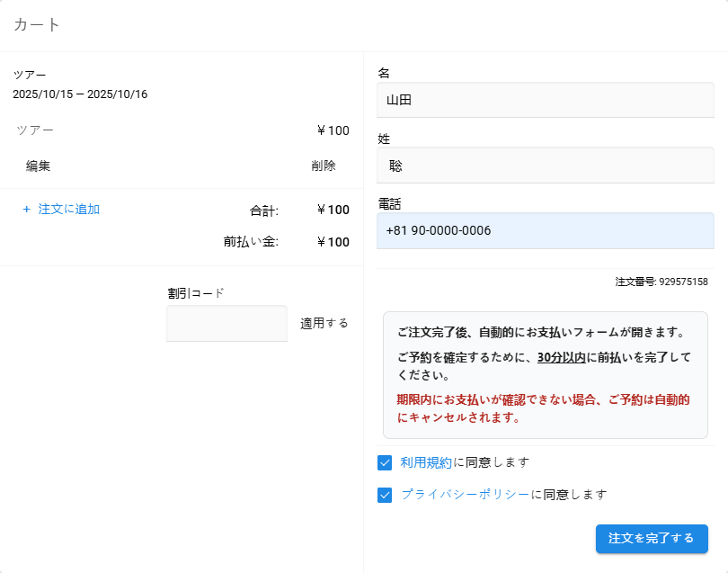The height and width of the screenshot is (573, 728).
Task: Click 削除 to remove the tour
Action: click(x=324, y=166)
